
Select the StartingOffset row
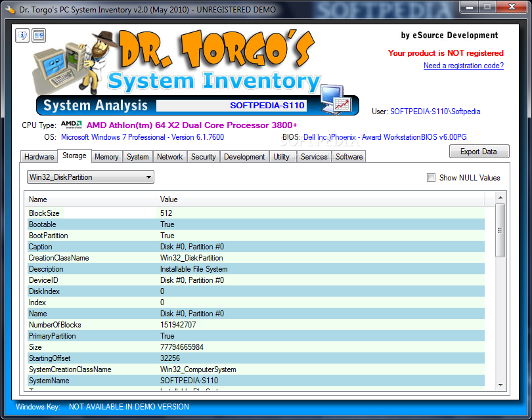(256, 358)
